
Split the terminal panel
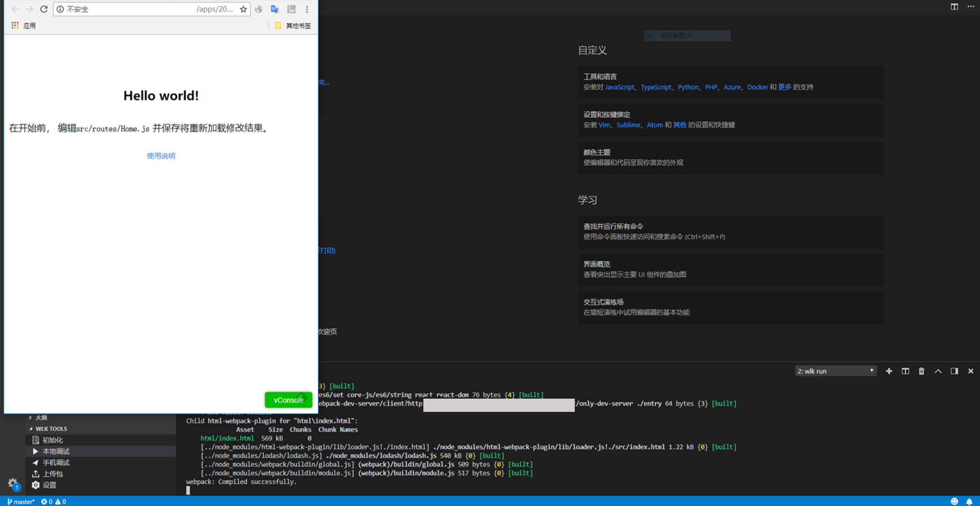[x=905, y=371]
